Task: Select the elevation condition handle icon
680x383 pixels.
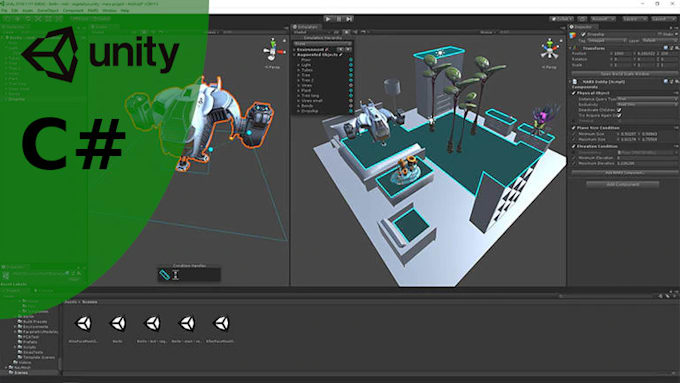Action: click(176, 275)
